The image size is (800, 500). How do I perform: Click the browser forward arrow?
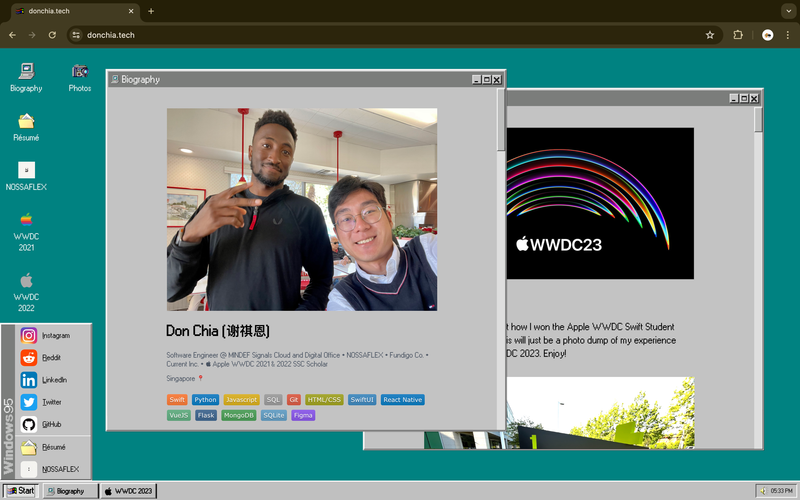(x=32, y=35)
